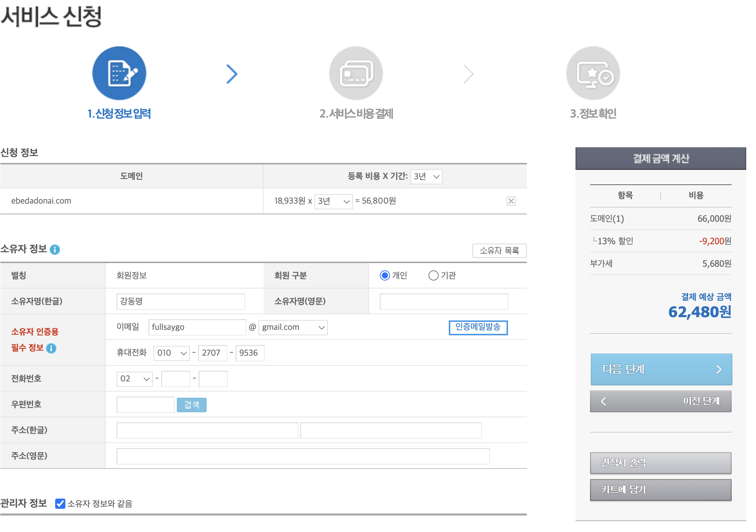Click the 다음 단계 button

click(661, 369)
